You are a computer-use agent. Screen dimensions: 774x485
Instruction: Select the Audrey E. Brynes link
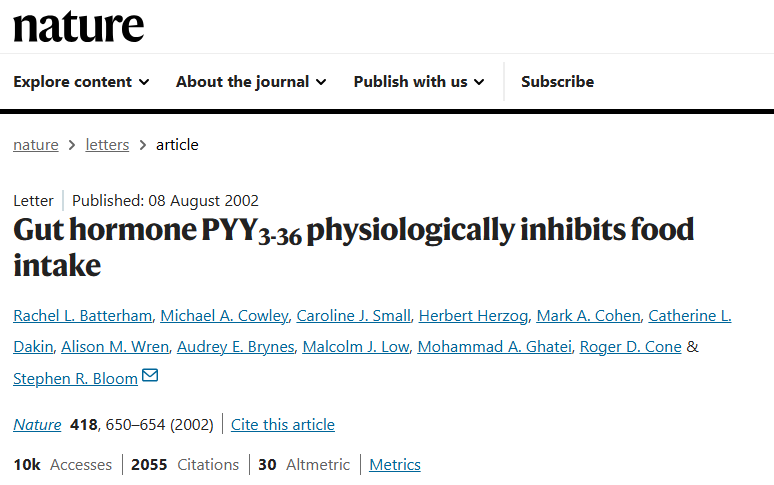(235, 347)
